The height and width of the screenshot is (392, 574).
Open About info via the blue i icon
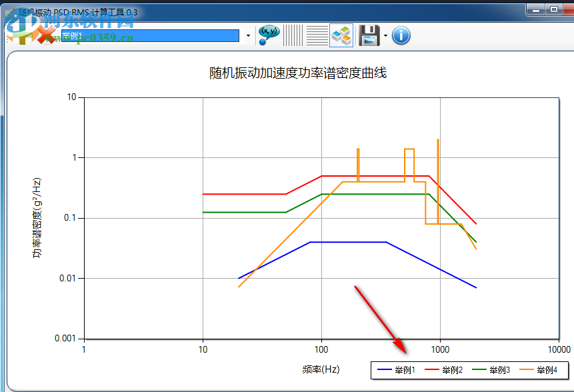pos(400,35)
